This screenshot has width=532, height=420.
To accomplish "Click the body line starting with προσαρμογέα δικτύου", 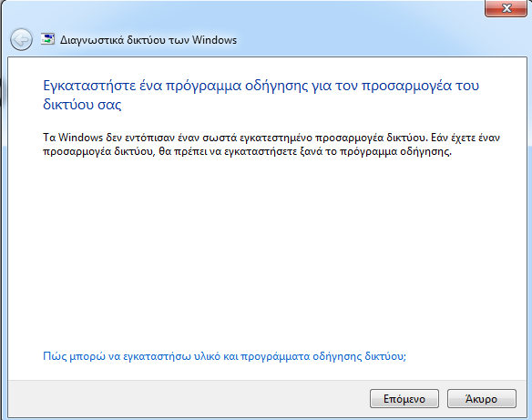I will (x=247, y=151).
